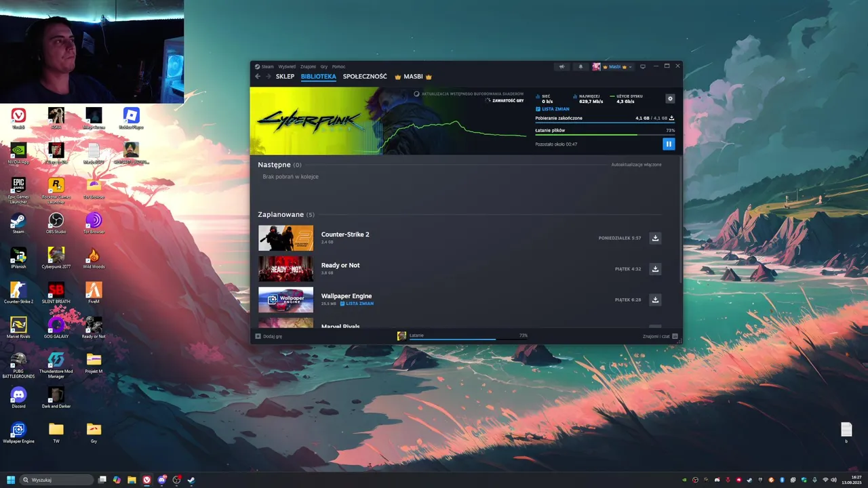The width and height of the screenshot is (868, 488).
Task: Switch to the BIBLIOTEKA tab
Action: pyautogui.click(x=319, y=77)
